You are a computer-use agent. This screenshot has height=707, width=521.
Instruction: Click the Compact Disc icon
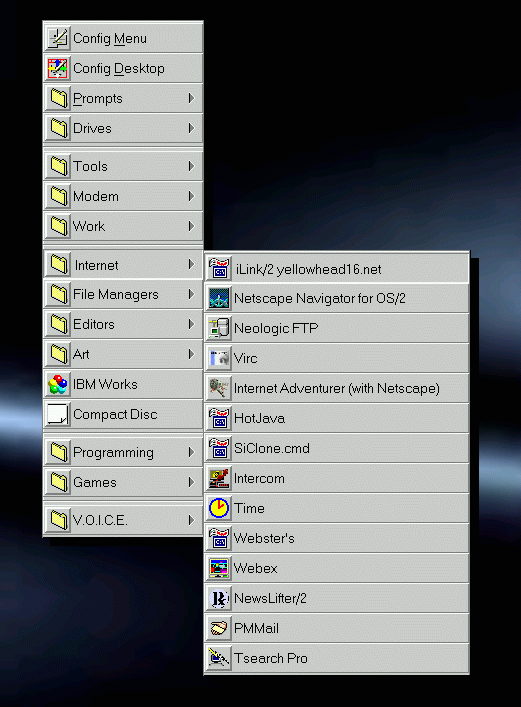(59, 414)
